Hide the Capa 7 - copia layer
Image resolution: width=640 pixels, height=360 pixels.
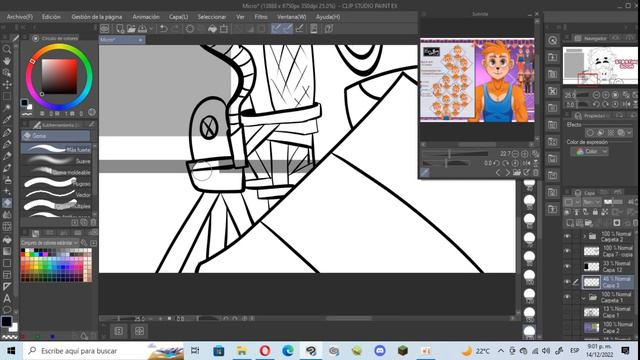(567, 251)
